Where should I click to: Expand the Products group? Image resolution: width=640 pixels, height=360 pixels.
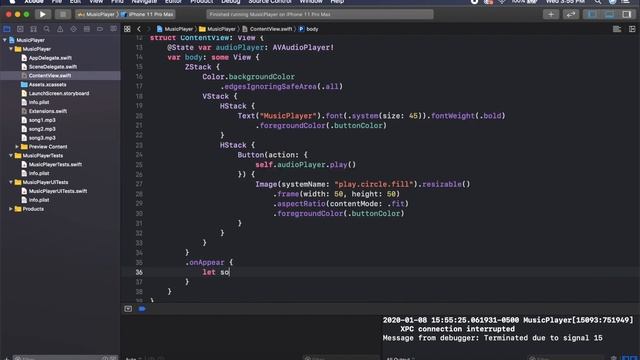click(11, 209)
